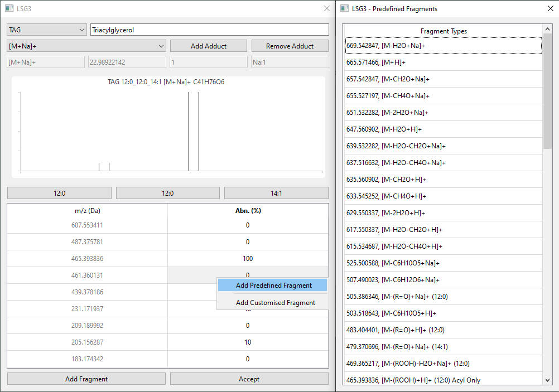Click abundance value 100 for 465.393836
This screenshot has height=392, width=559.
248,259
